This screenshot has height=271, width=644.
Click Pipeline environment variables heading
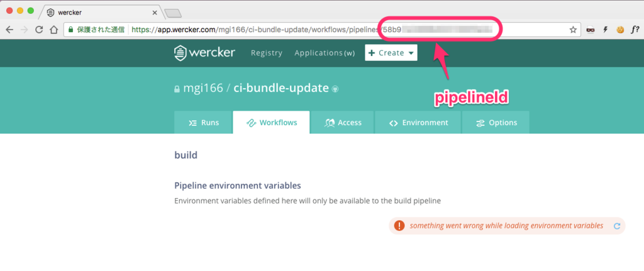(x=238, y=185)
